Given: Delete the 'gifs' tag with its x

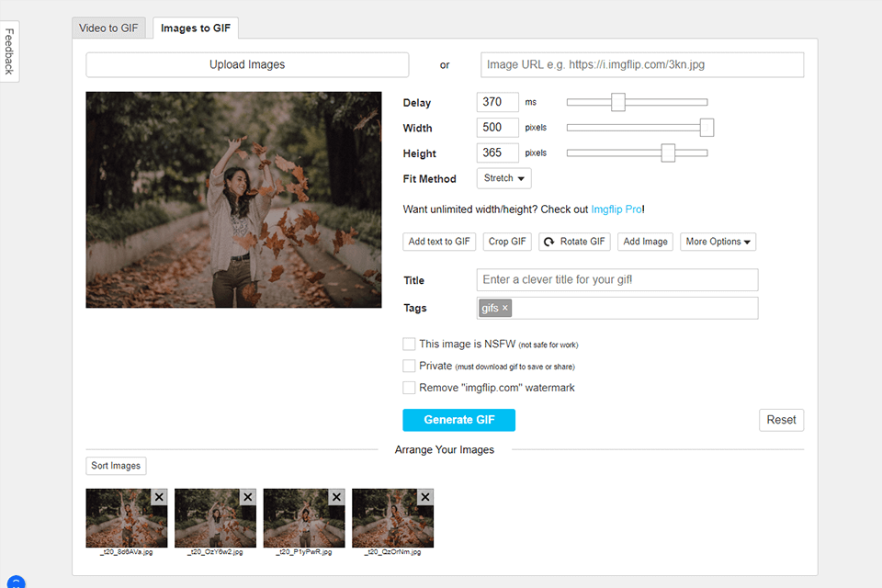Looking at the screenshot, I should pos(504,308).
